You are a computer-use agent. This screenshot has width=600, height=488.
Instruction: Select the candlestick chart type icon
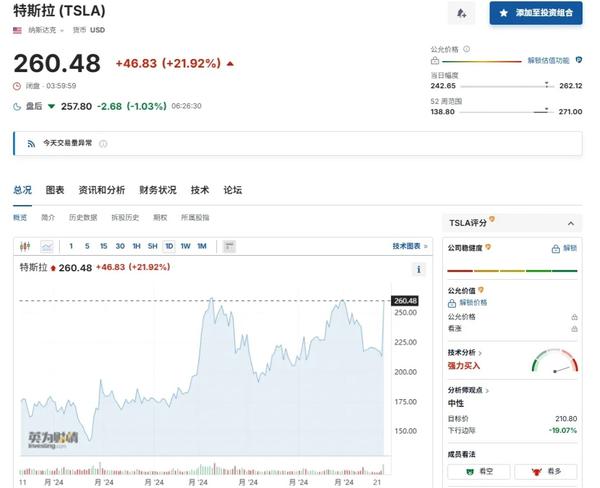tap(27, 246)
